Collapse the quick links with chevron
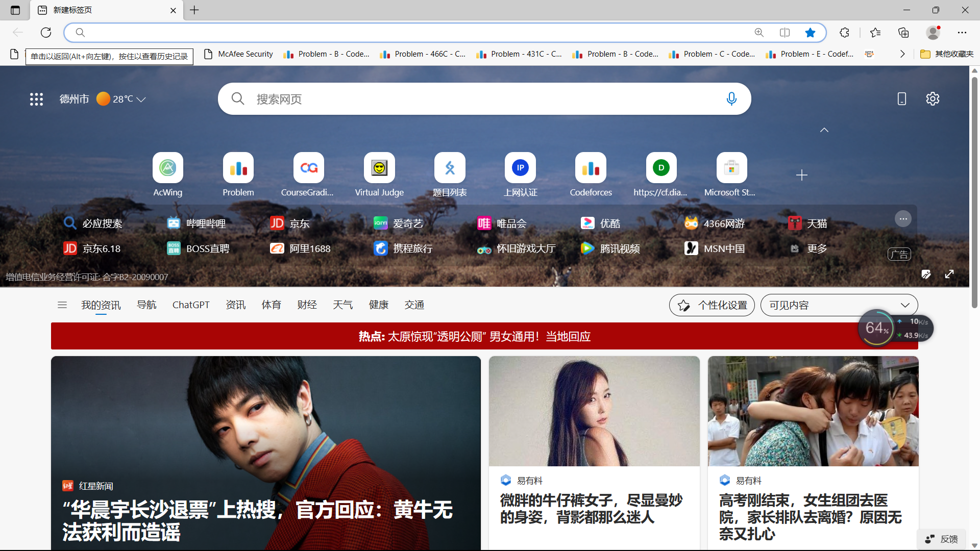This screenshot has height=551, width=980. 824,130
